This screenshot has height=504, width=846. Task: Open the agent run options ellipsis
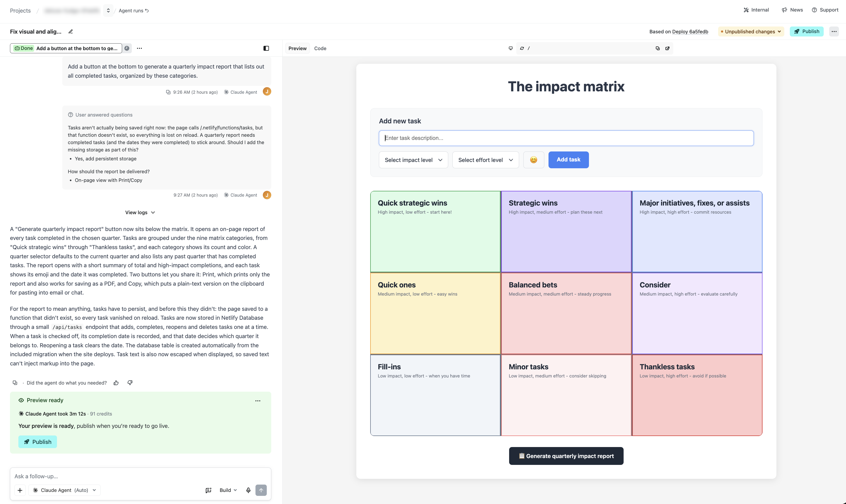click(139, 48)
